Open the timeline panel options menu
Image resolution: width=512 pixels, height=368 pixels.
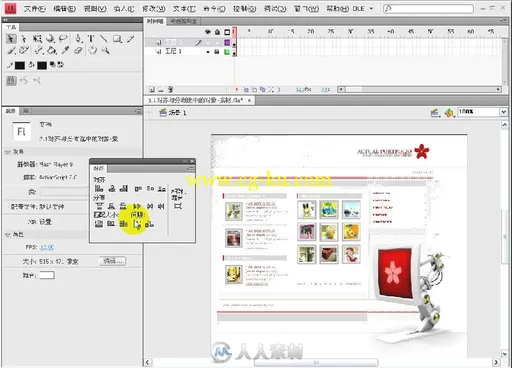[504, 21]
